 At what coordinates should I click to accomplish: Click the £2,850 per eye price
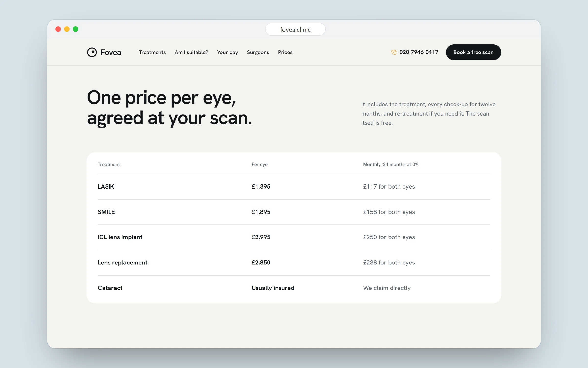pos(261,263)
